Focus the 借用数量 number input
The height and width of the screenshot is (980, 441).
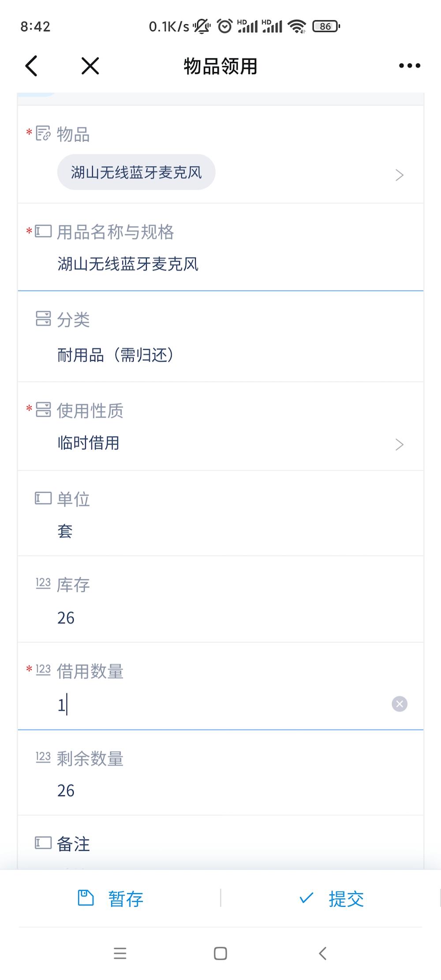[220, 705]
